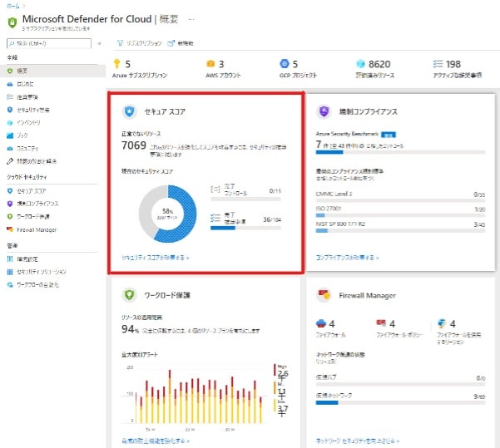Click the 規制コンプライアンス card purple icon
500x448 pixels.
tap(324, 111)
